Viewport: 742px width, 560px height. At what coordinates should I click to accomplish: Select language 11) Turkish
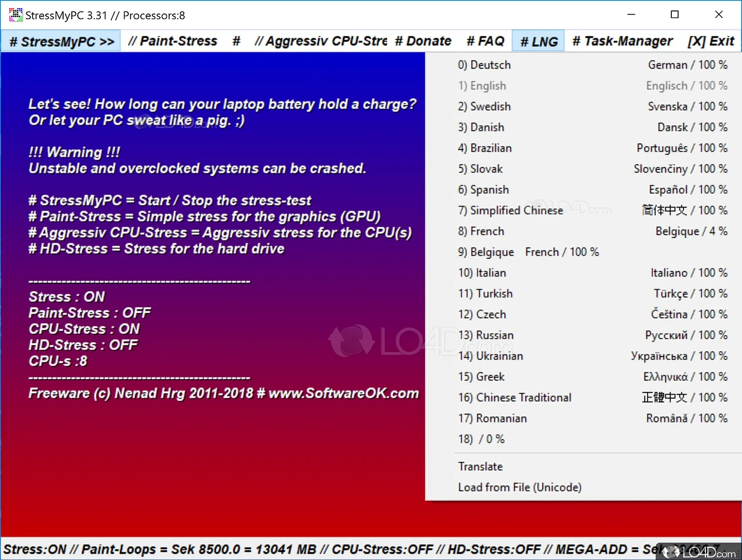click(x=584, y=294)
